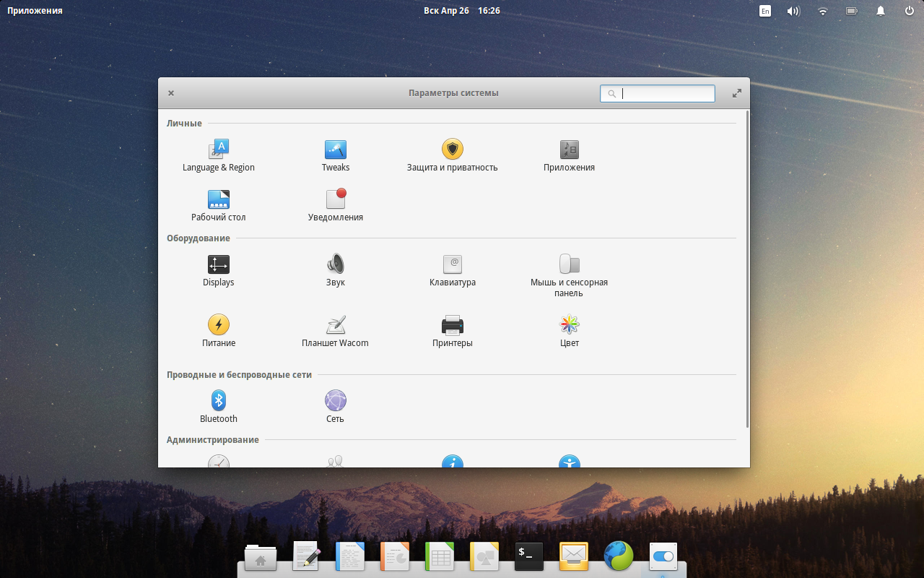Open Bluetooth settings
The height and width of the screenshot is (578, 924).
click(x=219, y=401)
